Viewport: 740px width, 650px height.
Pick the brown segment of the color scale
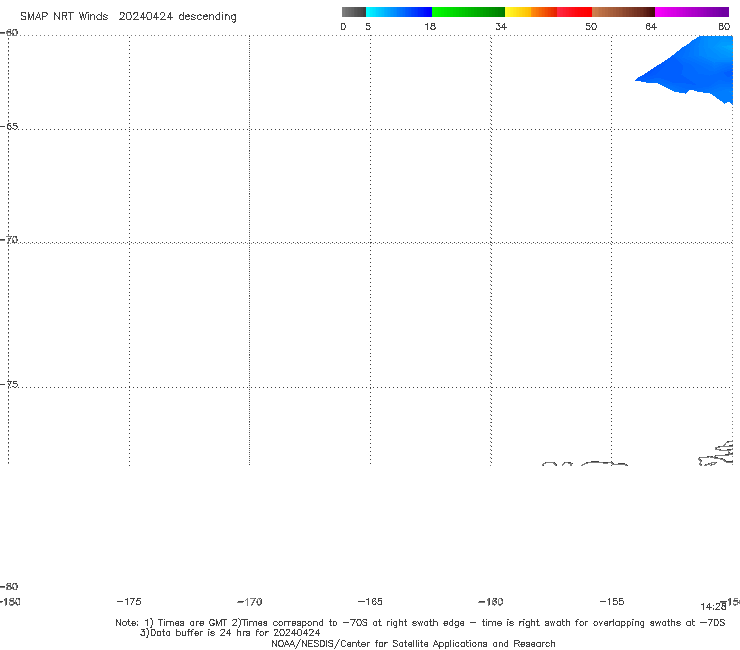(x=623, y=12)
